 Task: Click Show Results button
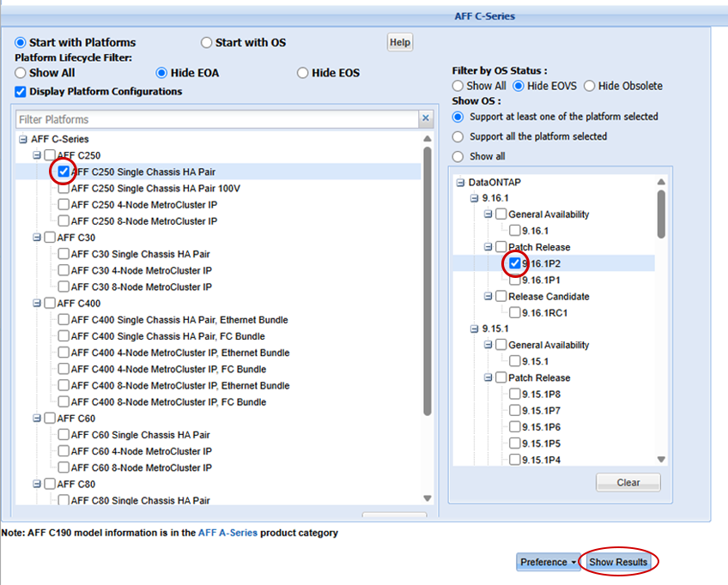coord(618,562)
